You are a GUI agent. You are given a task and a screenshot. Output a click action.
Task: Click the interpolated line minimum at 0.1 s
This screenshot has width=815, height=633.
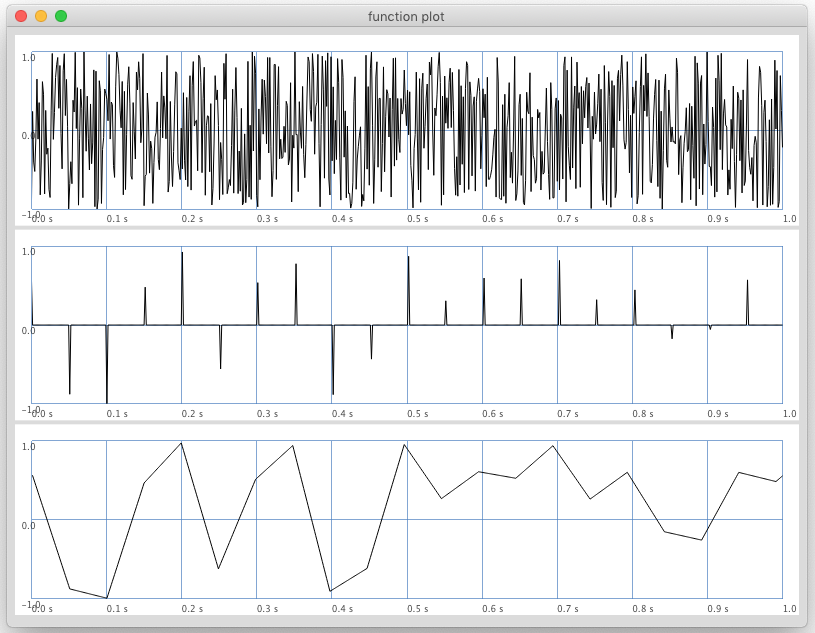107,598
